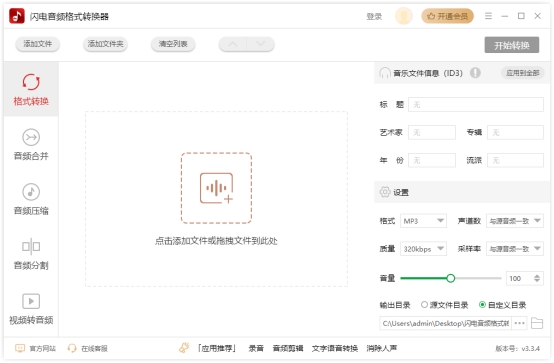The image size is (554, 363).
Task: Open the 文字语音转换 text-to-speech link
Action: (335, 349)
